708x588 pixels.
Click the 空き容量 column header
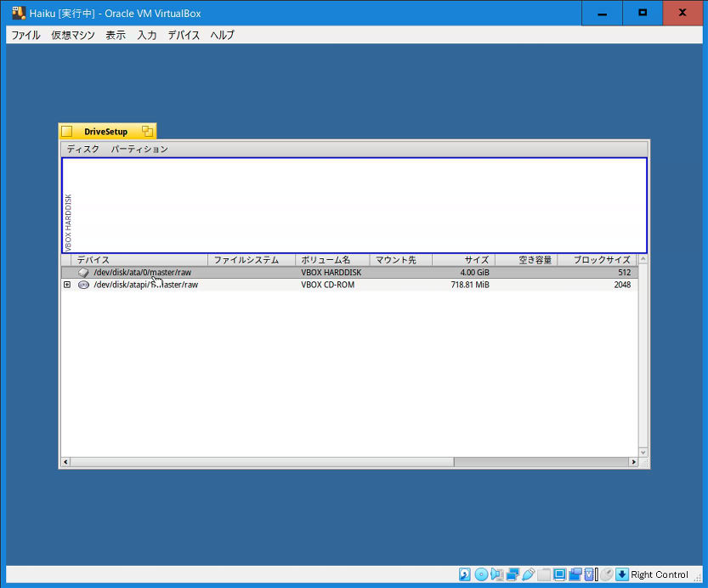pos(526,260)
